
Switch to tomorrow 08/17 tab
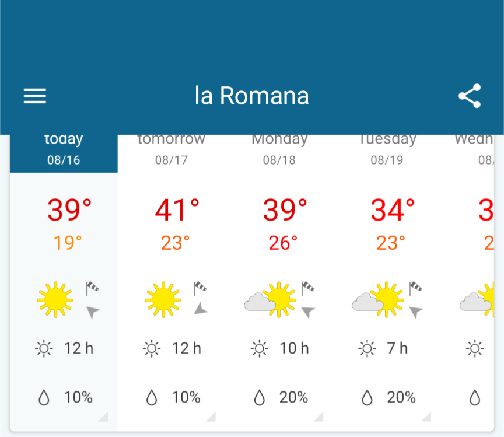171,153
